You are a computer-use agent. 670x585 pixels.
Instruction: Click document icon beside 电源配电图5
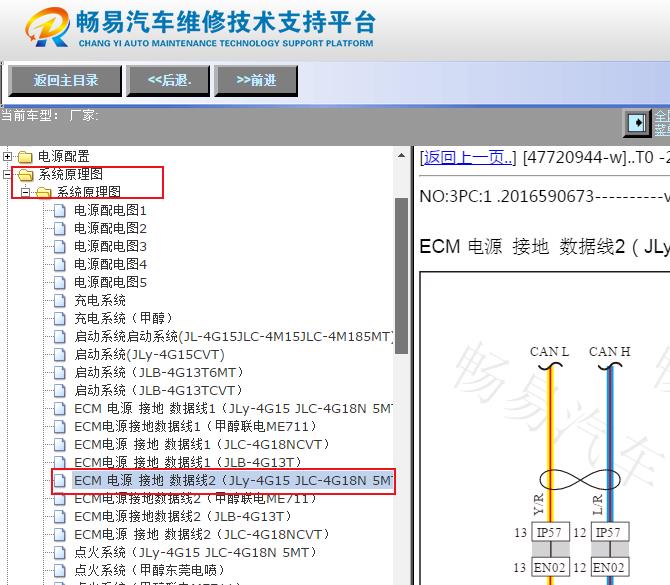[60, 282]
